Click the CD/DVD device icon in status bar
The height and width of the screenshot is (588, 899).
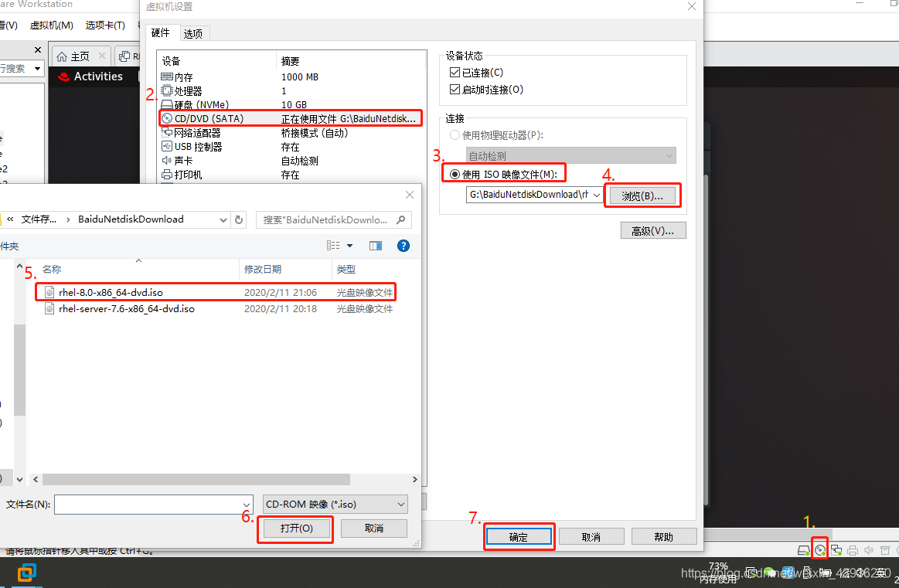point(819,549)
